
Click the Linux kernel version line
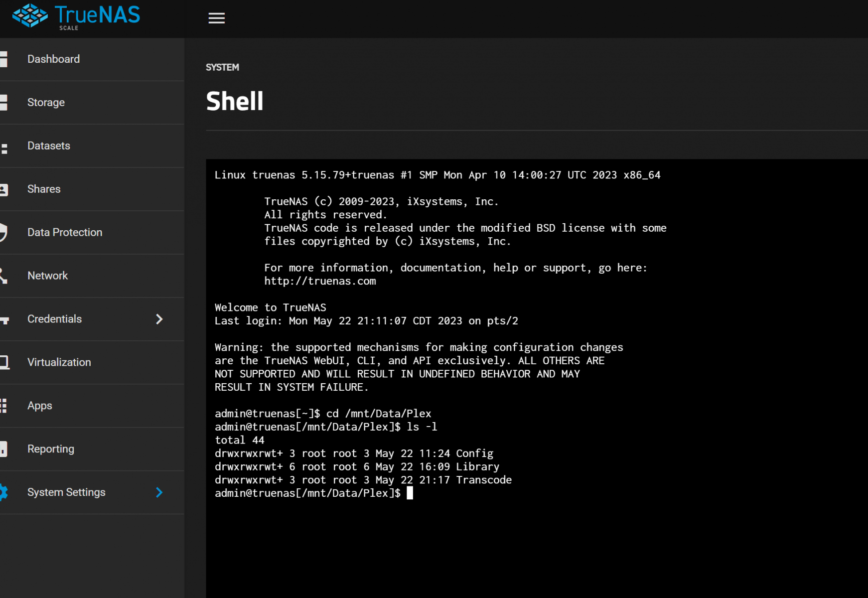(x=437, y=175)
